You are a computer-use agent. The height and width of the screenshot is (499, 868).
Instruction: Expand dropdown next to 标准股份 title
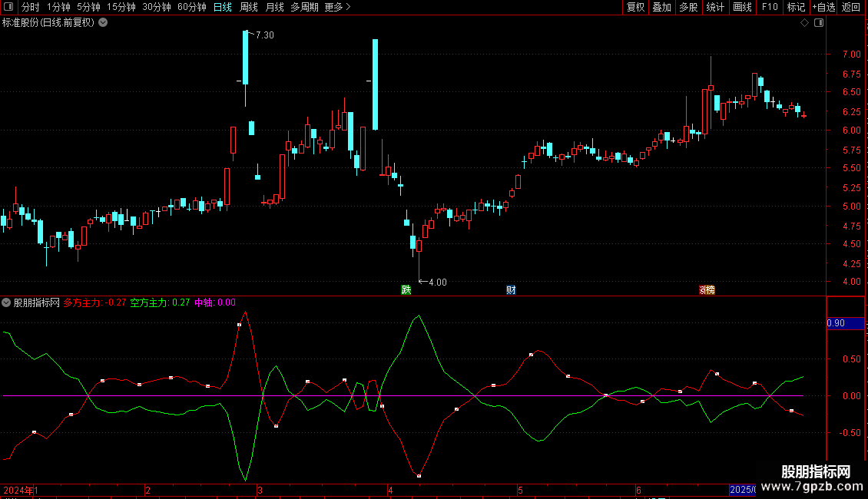[x=103, y=23]
